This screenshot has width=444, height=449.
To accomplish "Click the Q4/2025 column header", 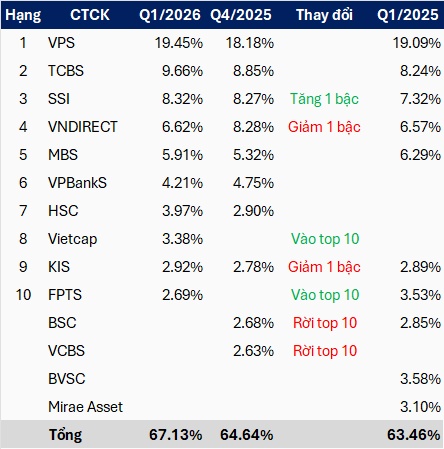I will 241,15.
